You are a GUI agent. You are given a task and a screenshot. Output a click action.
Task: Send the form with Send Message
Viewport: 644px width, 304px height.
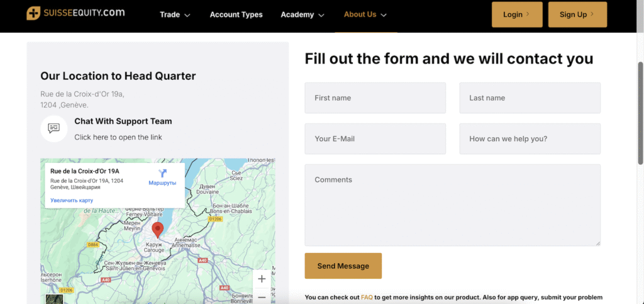click(x=343, y=266)
